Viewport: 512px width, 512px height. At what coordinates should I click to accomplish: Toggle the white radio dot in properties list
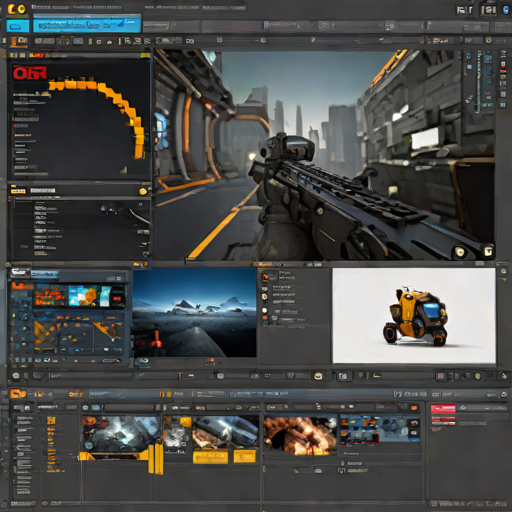[265, 310]
